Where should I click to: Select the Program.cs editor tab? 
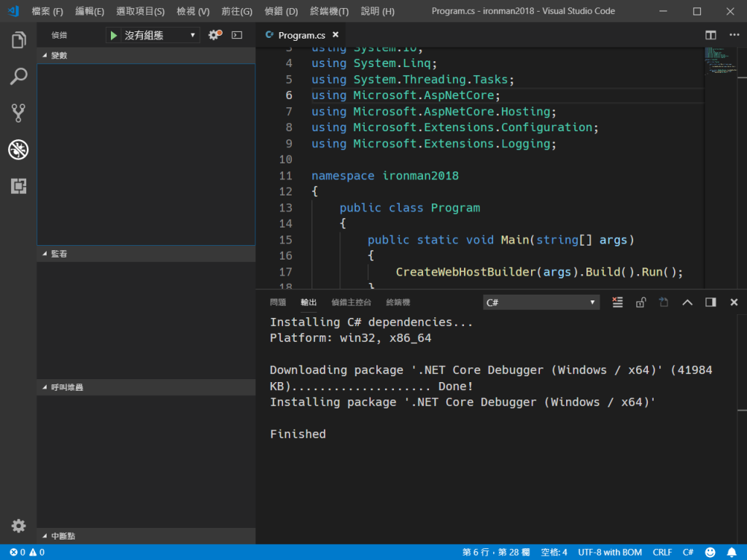(x=301, y=35)
